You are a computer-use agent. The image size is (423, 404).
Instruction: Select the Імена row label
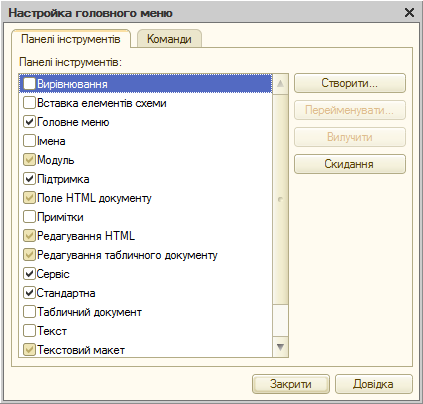coord(51,141)
